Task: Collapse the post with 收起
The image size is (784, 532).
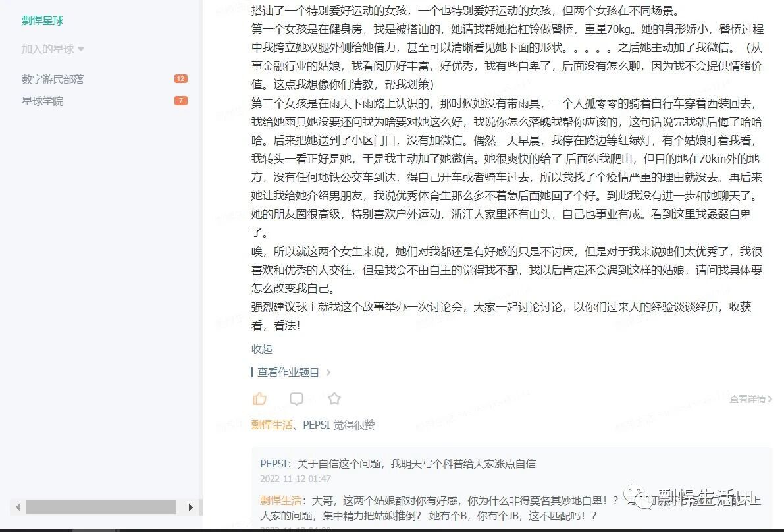Action: click(261, 349)
